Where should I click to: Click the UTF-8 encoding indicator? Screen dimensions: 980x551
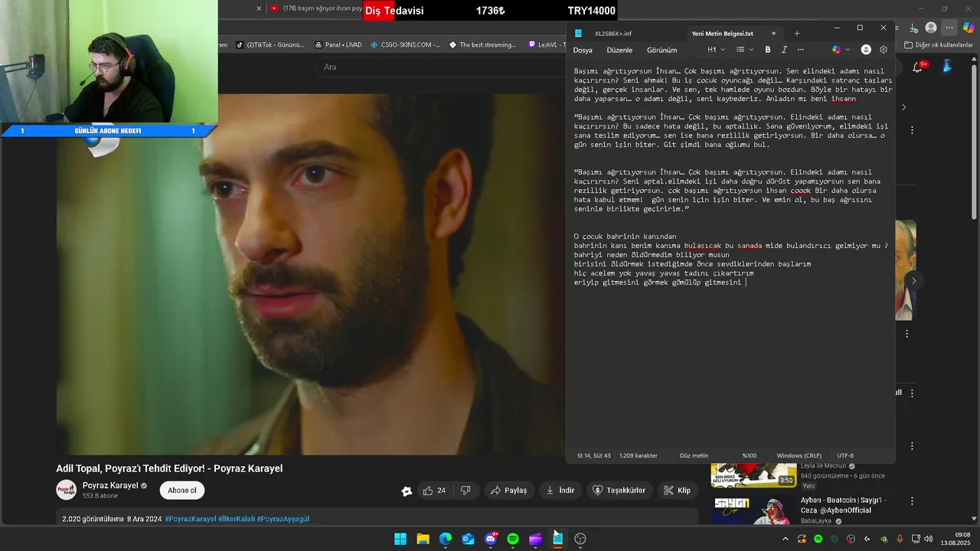click(x=845, y=455)
